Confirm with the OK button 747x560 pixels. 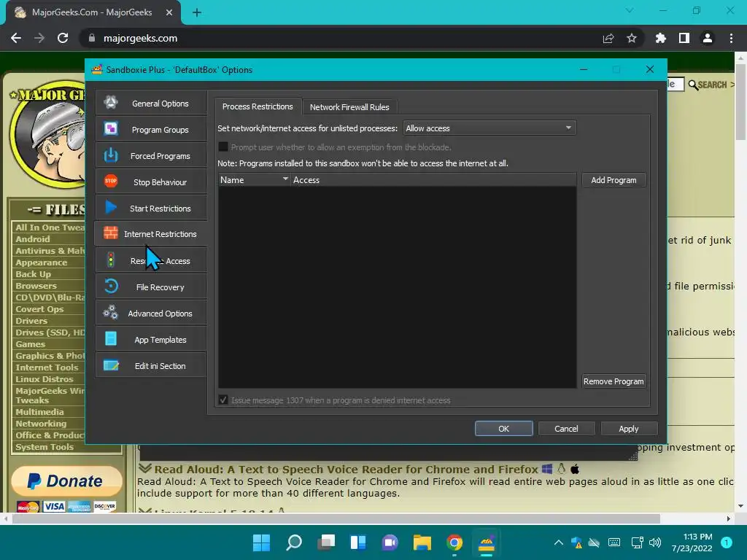503,429
